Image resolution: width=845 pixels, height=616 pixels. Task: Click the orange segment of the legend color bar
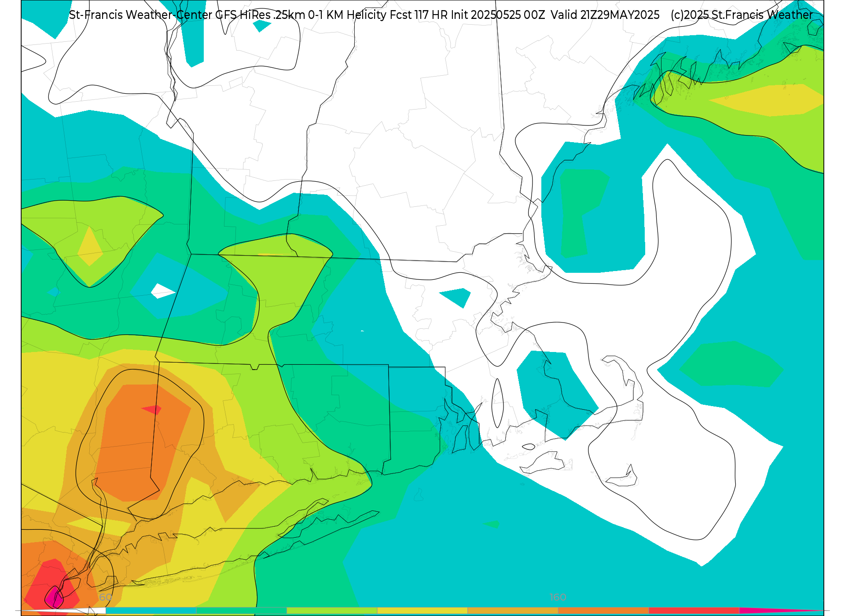coord(603,611)
